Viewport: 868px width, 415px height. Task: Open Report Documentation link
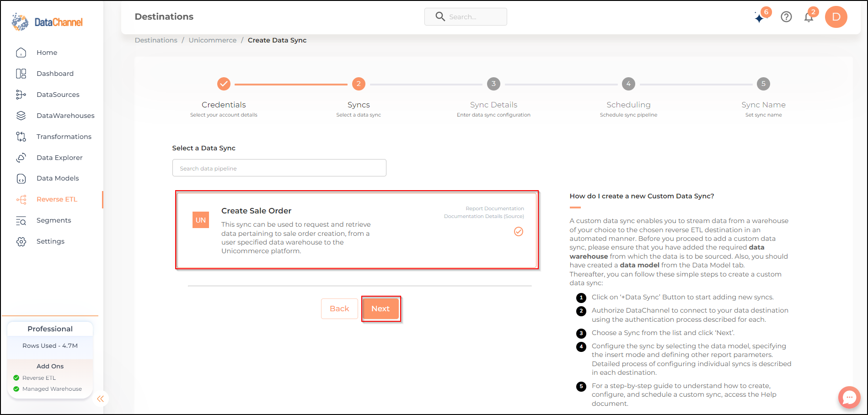point(495,208)
